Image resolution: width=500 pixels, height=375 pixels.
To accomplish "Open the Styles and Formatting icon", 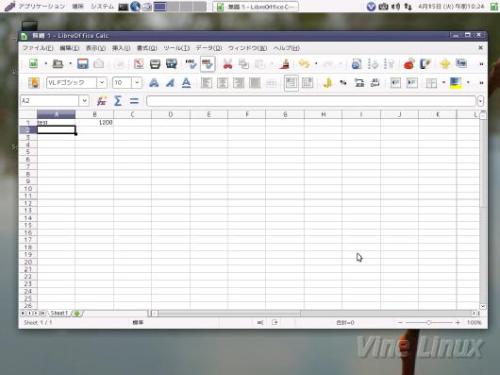I will [33, 83].
